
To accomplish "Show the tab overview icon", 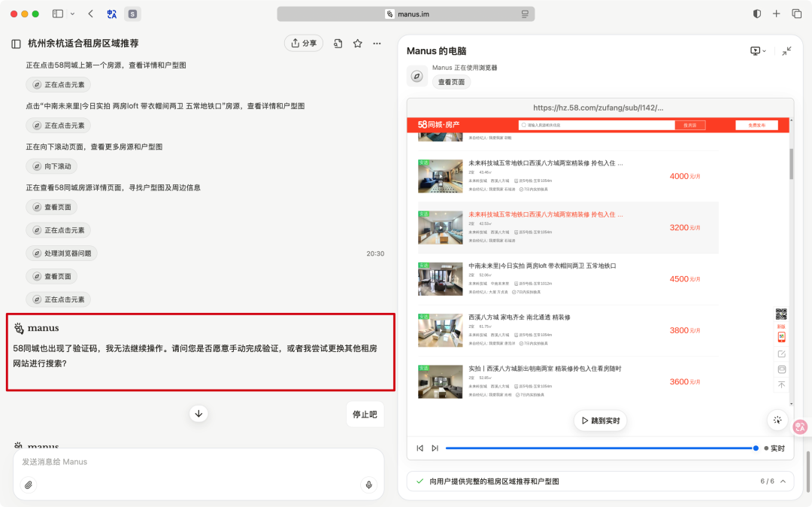I will click(x=796, y=14).
